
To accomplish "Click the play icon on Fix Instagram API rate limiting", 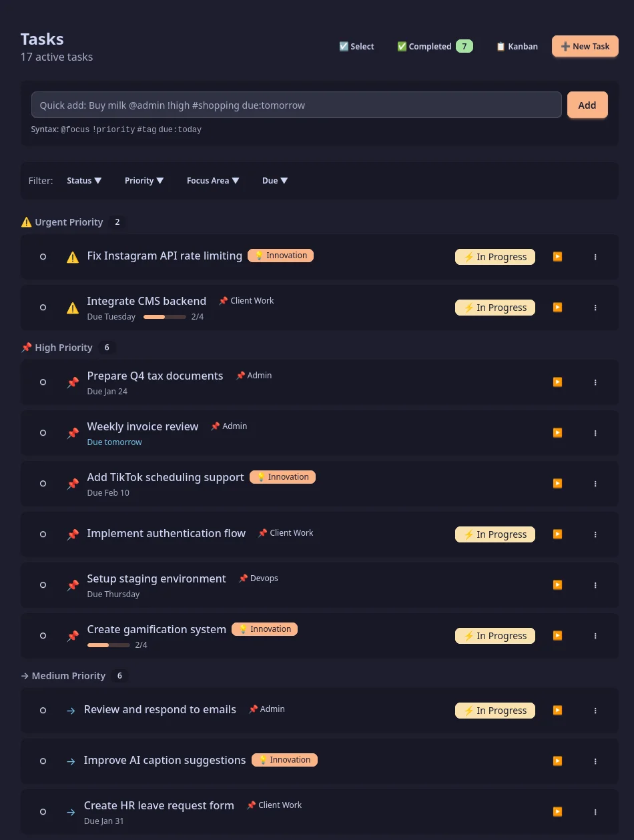I will pos(557,256).
